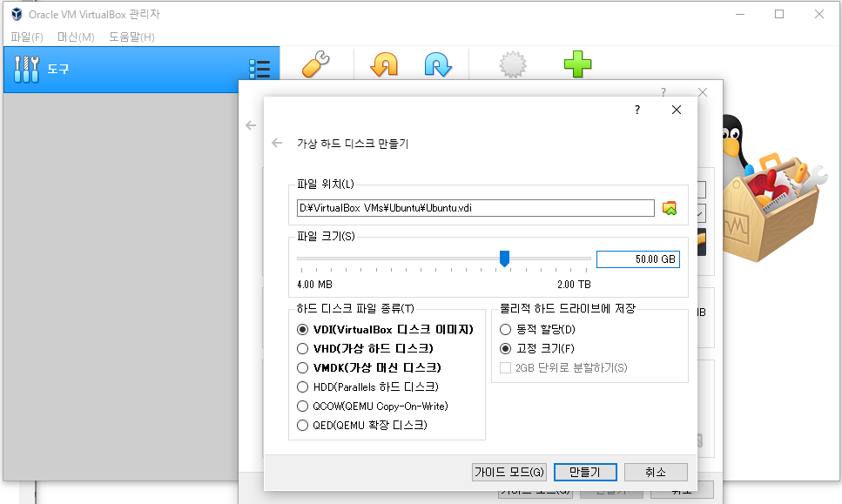
Task: Click the file location path field
Action: (475, 208)
